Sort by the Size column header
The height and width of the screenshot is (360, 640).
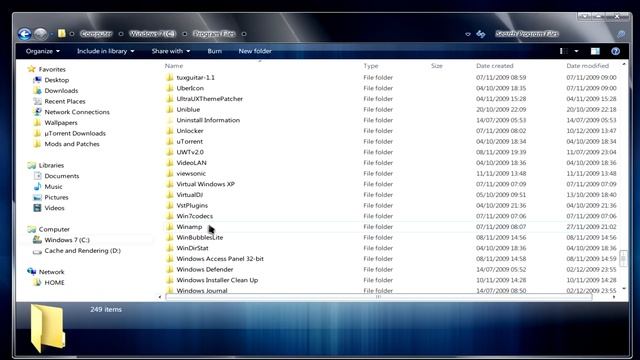pyautogui.click(x=437, y=66)
